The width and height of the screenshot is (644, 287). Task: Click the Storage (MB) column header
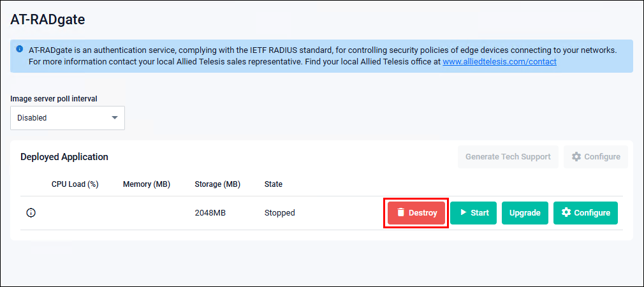point(217,184)
